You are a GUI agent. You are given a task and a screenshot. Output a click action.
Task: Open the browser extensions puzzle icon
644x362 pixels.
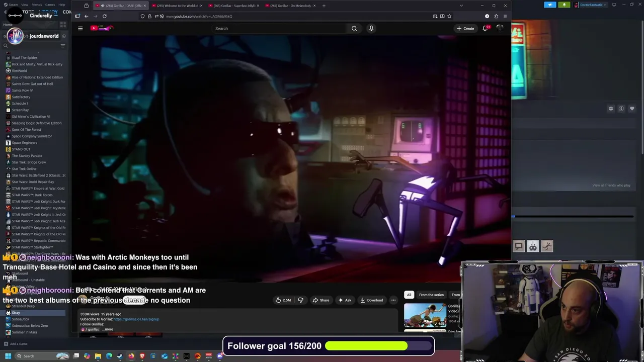pyautogui.click(x=496, y=16)
